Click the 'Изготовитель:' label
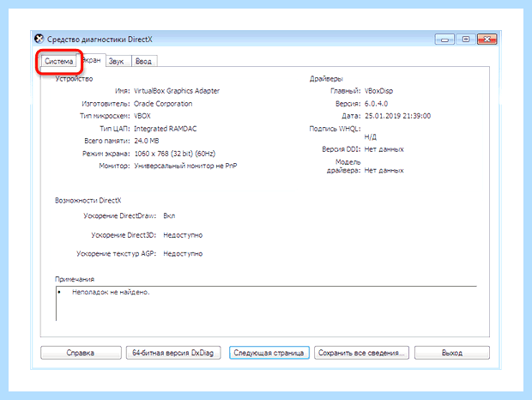Image resolution: width=532 pixels, height=400 pixels. coord(106,104)
